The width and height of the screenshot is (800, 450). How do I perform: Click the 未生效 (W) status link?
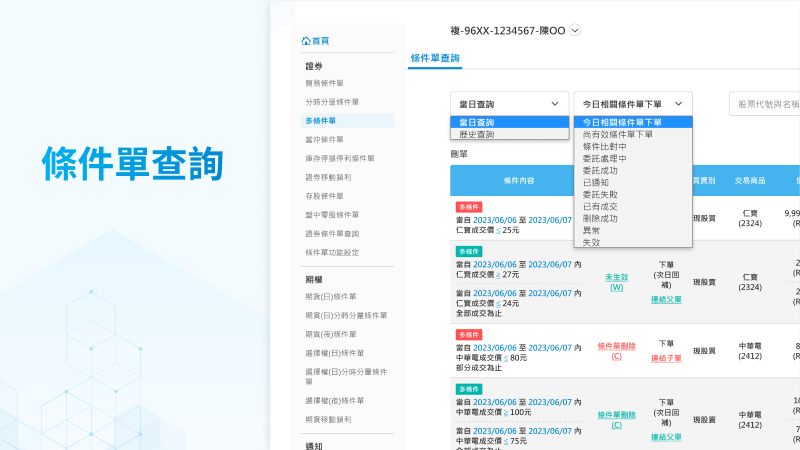(616, 282)
